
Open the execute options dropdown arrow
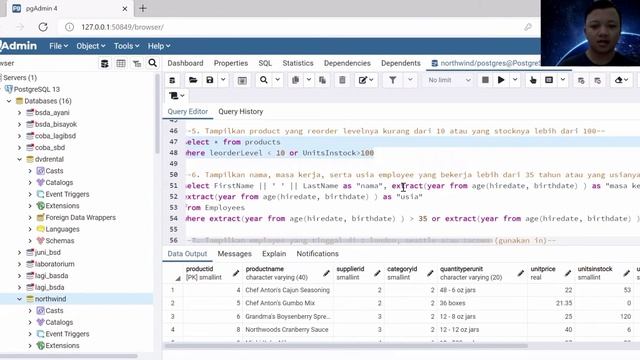coord(515,80)
